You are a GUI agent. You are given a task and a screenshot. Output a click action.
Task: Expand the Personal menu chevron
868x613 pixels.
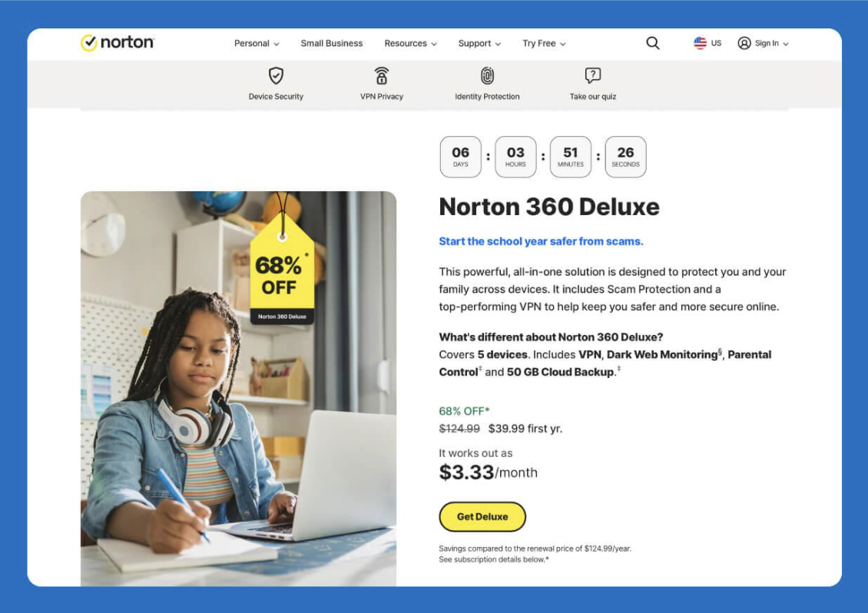point(277,44)
